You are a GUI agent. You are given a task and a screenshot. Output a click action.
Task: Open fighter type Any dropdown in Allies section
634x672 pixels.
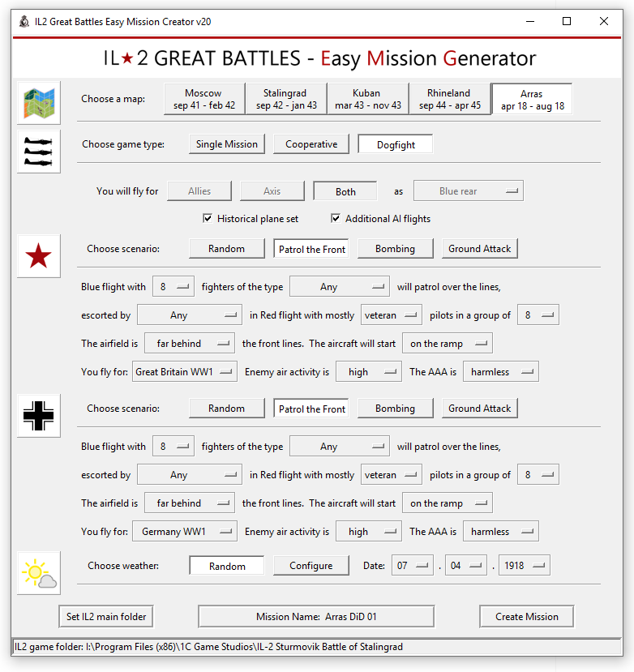[340, 287]
